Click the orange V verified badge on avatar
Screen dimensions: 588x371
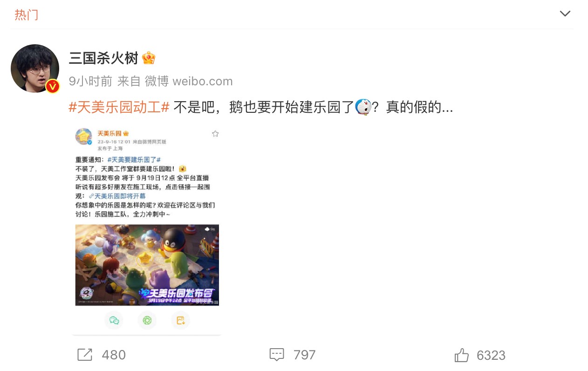(53, 86)
